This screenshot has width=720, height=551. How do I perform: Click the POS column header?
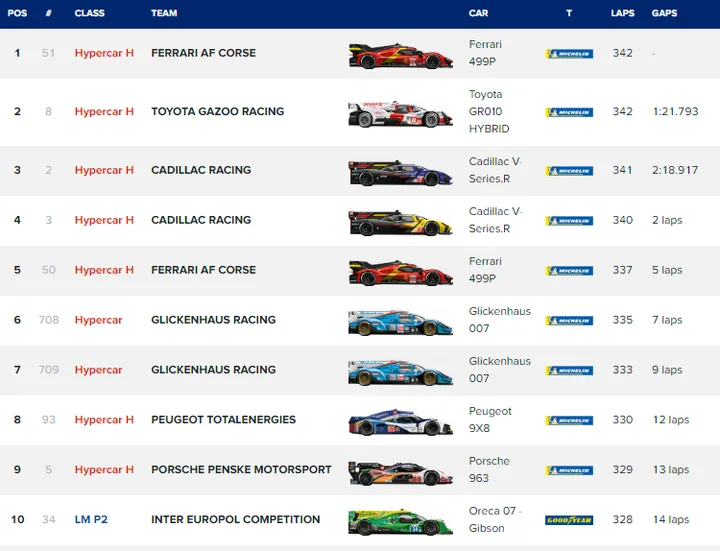[17, 13]
